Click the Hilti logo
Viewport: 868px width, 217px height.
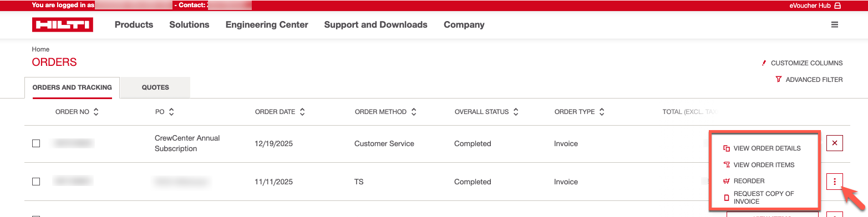point(63,25)
